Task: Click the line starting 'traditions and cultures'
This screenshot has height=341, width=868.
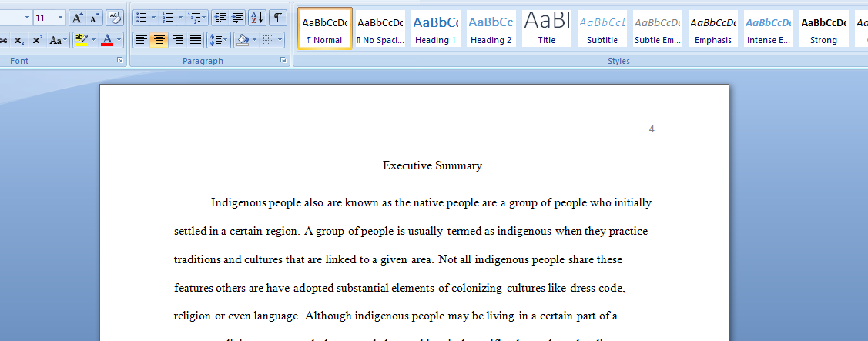Action: [398, 259]
